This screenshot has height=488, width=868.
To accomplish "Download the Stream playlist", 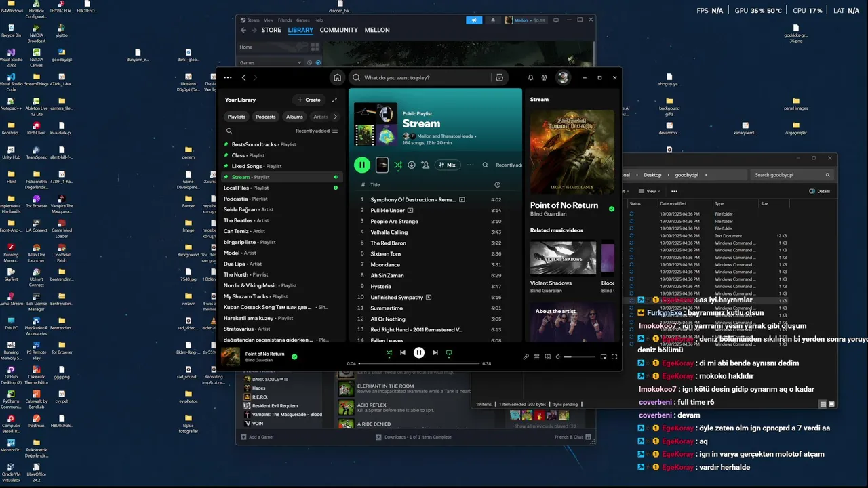I will coord(411,165).
